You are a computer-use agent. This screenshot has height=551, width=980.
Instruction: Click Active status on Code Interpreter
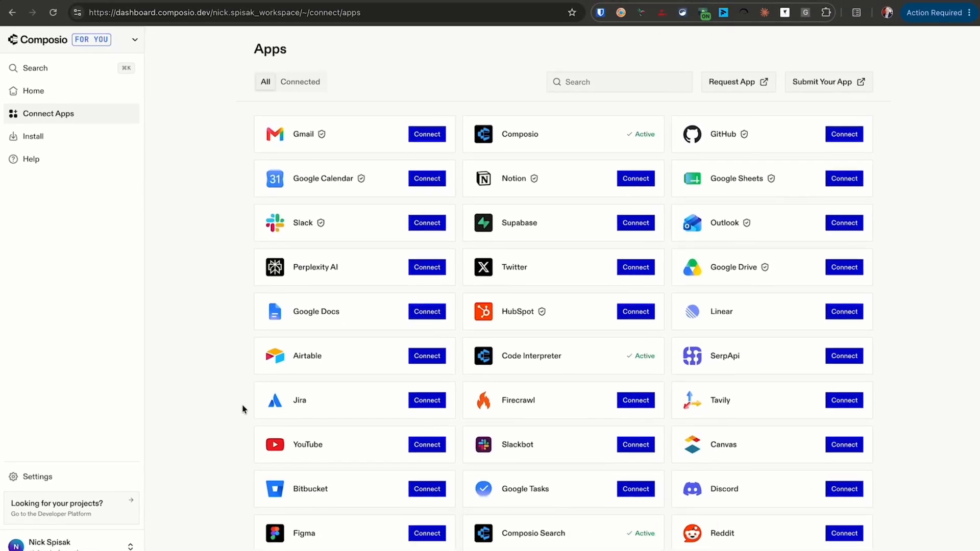pyautogui.click(x=641, y=356)
